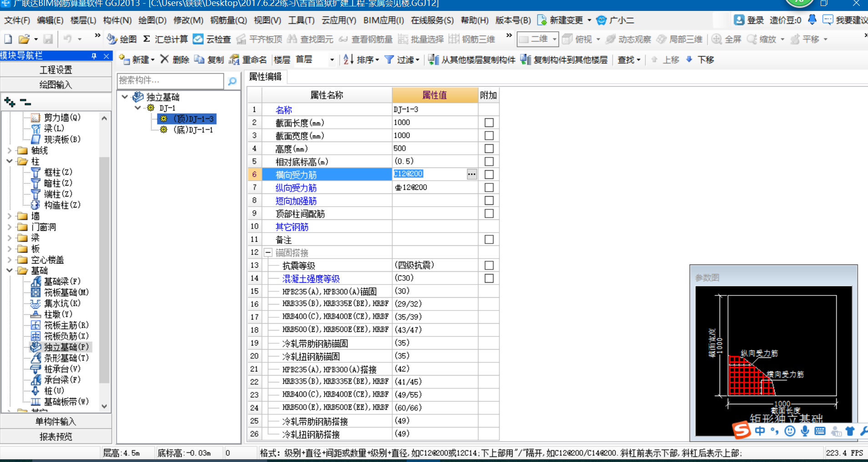Screen dimensions: 868x462
Task: Click the 搜索构件 search input field
Action: pos(171,81)
